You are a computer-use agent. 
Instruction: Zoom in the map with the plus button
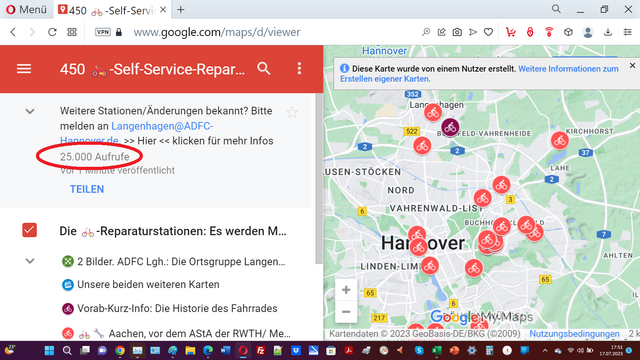346,290
